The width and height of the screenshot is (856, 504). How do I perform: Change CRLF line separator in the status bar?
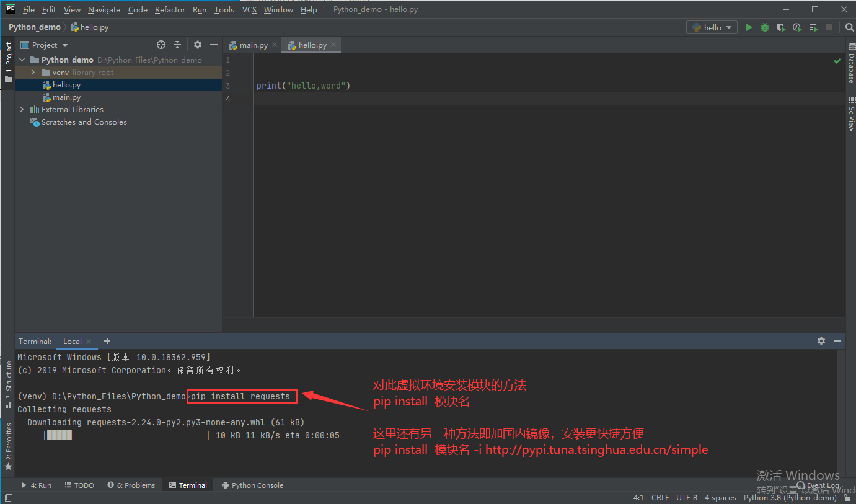point(660,497)
